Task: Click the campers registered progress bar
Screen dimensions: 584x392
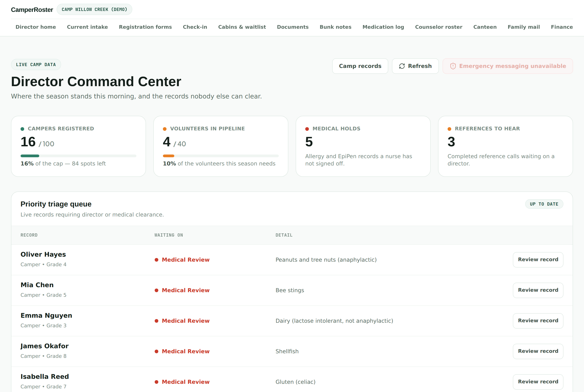Action: [78, 156]
